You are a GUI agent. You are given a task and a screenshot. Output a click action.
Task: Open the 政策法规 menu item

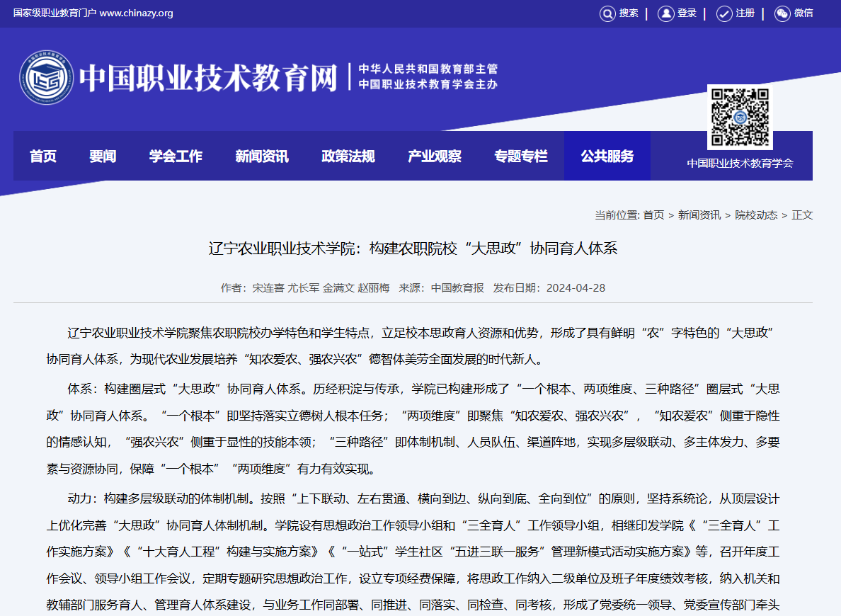pos(348,156)
